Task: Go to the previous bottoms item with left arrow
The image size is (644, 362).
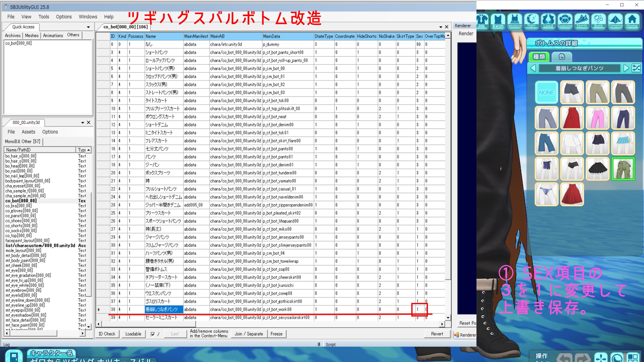Action: pyautogui.click(x=533, y=68)
